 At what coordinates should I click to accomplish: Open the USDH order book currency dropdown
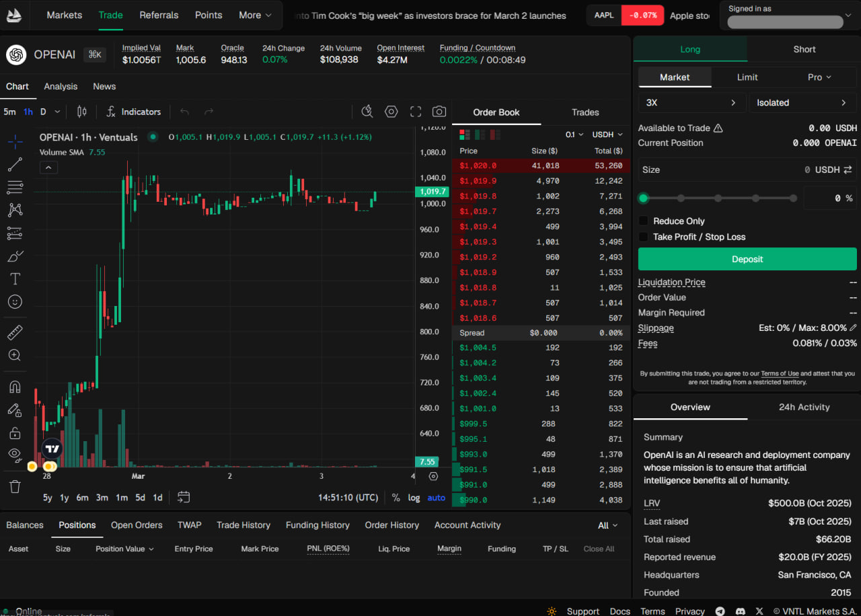607,134
